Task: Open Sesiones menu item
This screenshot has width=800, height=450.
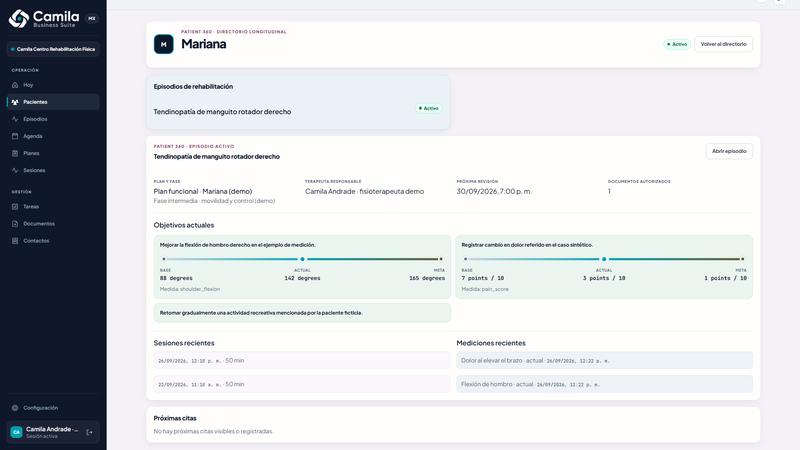Action: (53, 170)
